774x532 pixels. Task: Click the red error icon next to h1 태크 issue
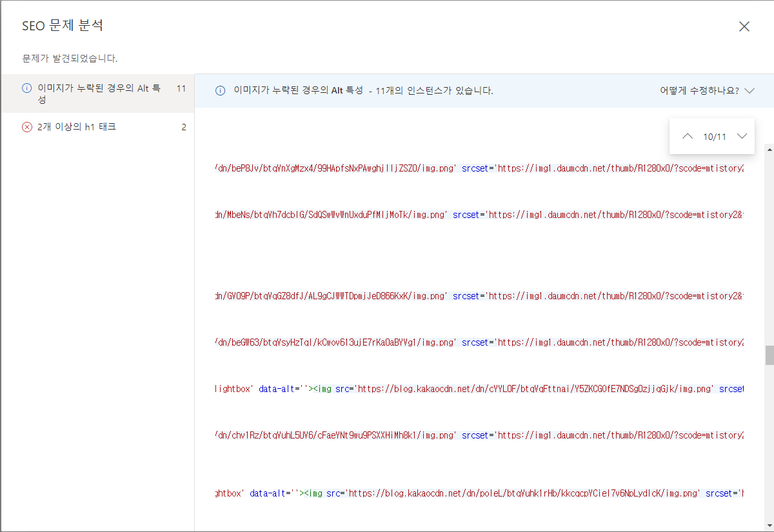(26, 126)
